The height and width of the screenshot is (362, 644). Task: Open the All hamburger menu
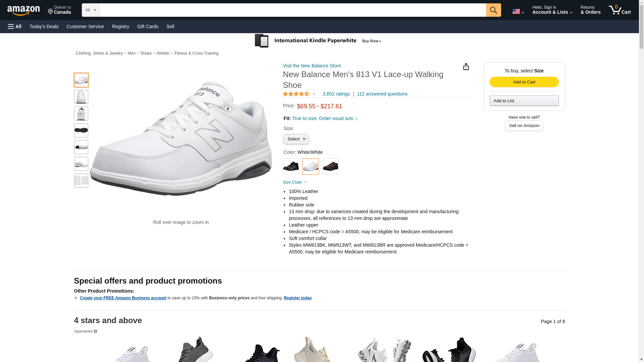(15, 26)
